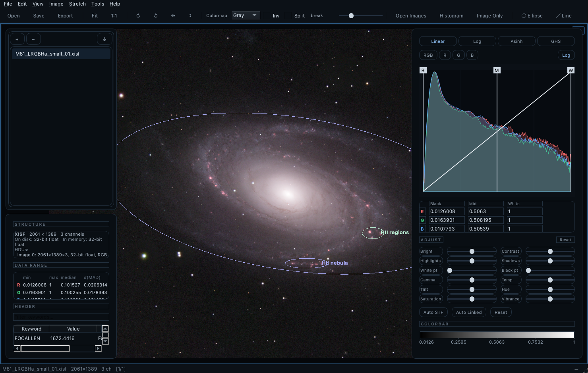Open the File menu
This screenshot has height=373, width=588.
pos(8,4)
